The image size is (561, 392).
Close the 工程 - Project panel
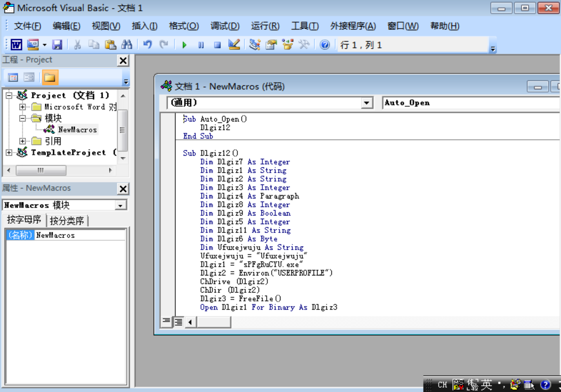[123, 61]
